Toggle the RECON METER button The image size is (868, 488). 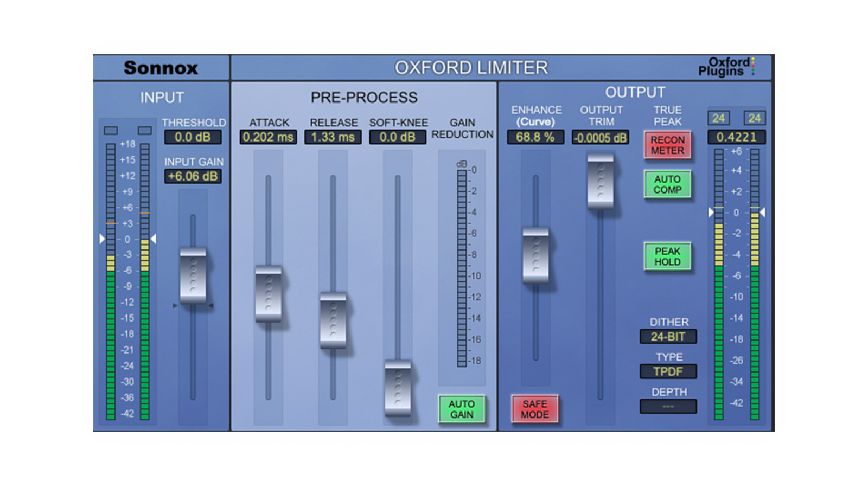(667, 145)
